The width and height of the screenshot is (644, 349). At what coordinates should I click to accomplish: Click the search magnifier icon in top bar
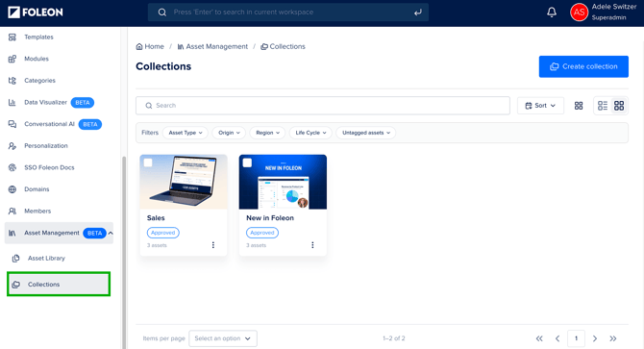point(162,12)
